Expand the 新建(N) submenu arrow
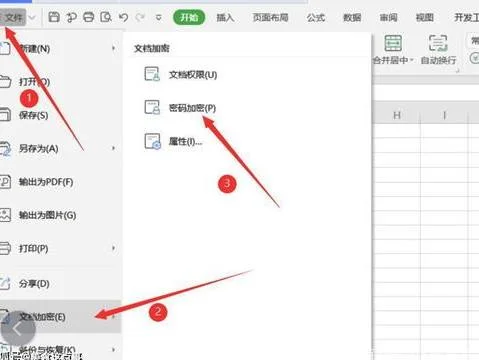The height and width of the screenshot is (360, 479). (x=114, y=48)
